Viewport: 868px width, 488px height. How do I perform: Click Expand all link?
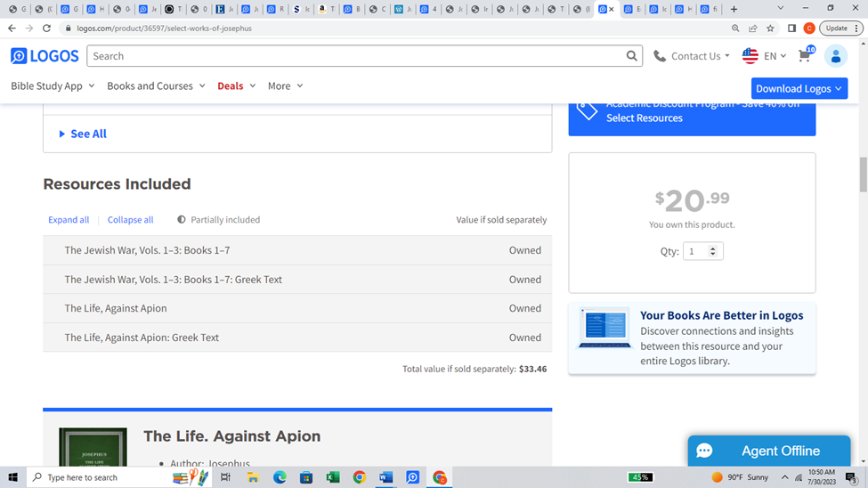point(69,220)
